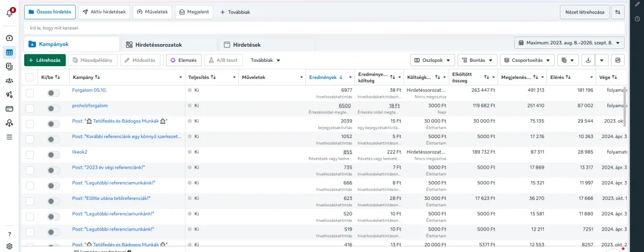Open the charts view icon

pyautogui.click(x=618, y=60)
